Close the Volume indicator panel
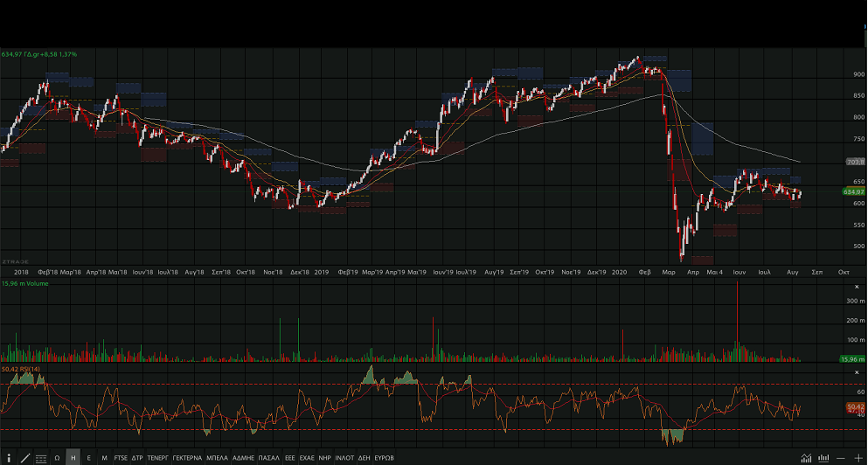The height and width of the screenshot is (465, 868). [x=858, y=287]
